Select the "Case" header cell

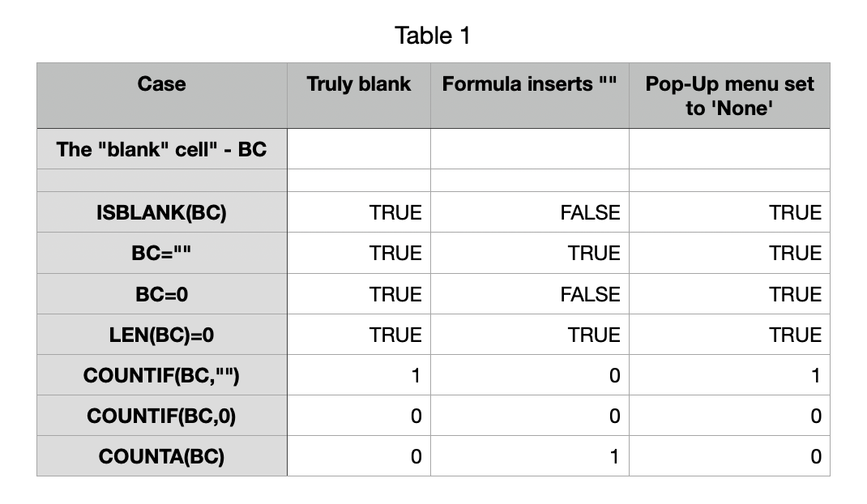pyautogui.click(x=161, y=84)
